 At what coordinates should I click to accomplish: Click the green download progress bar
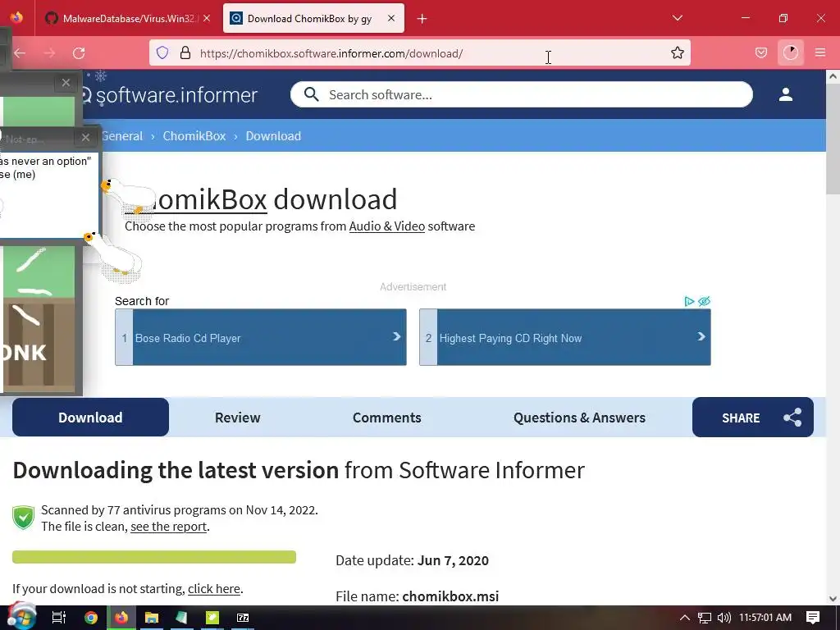[x=154, y=557]
